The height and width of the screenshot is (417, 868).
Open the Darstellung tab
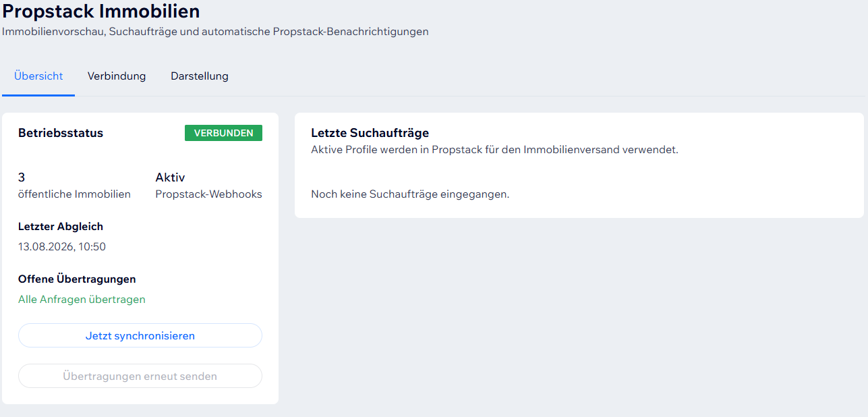pyautogui.click(x=200, y=76)
